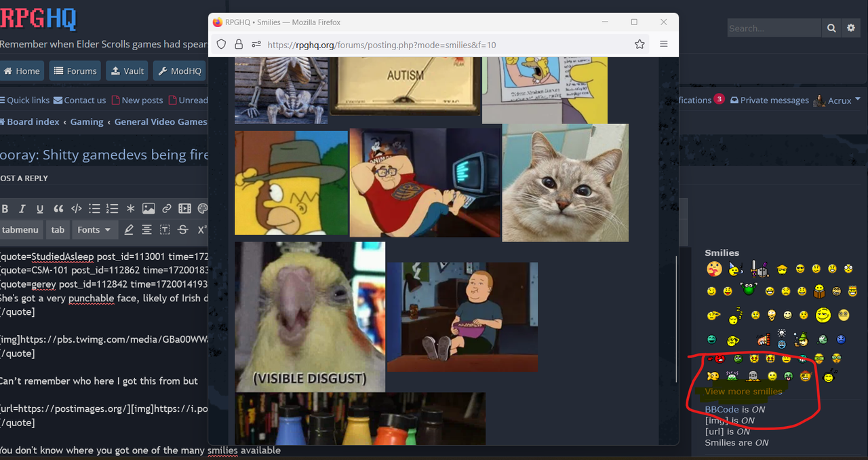The image size is (868, 460).
Task: Insert the party hat smiley
Action: (x=735, y=269)
